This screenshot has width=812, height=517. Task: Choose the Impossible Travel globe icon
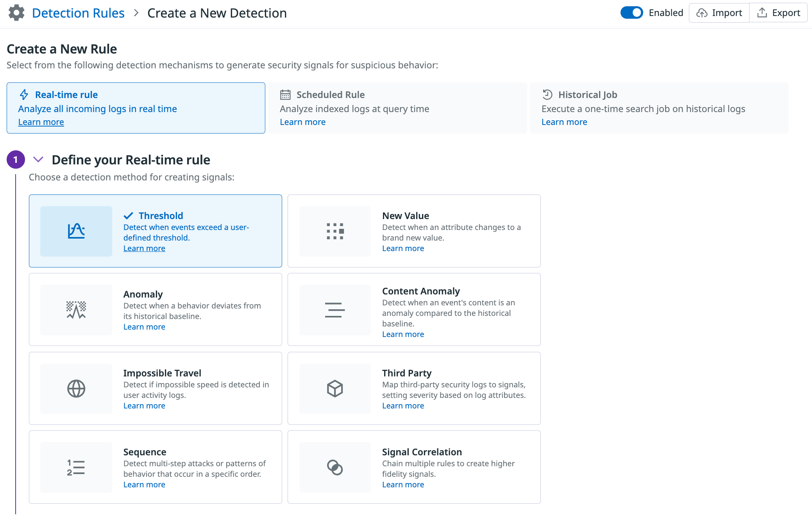point(76,389)
